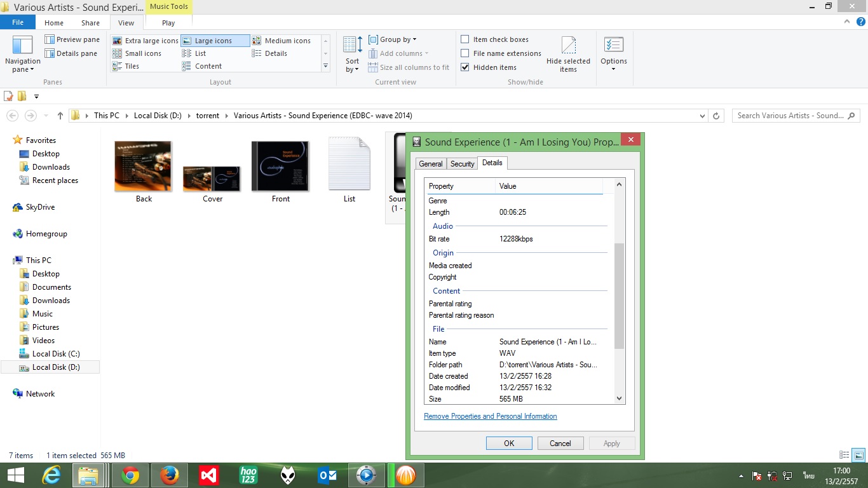Image resolution: width=868 pixels, height=488 pixels.
Task: Select Favorites in navigation pane
Action: (41, 140)
